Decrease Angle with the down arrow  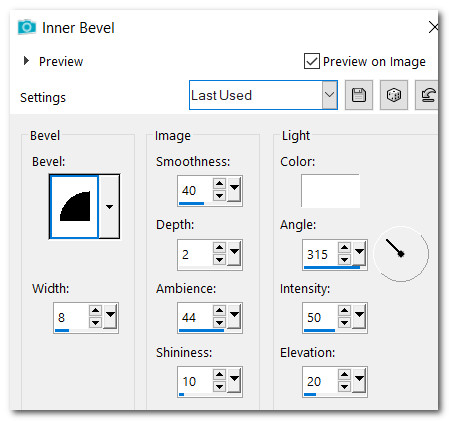344,260
